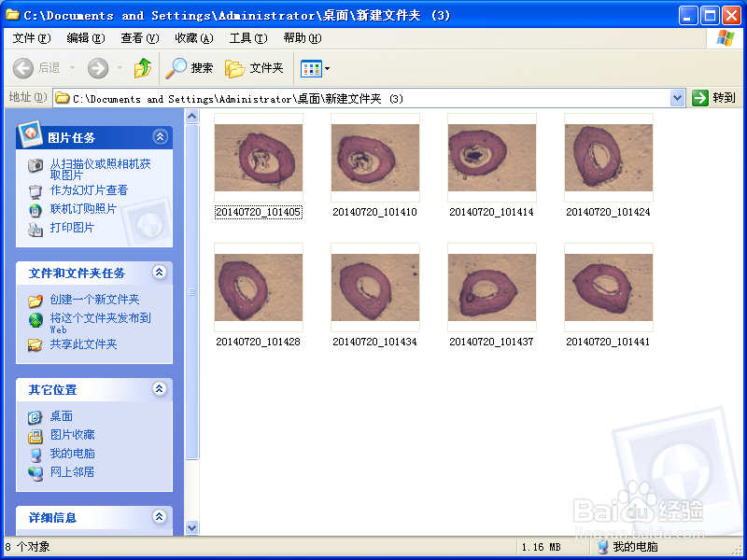Select thumbnail 20140720_101405
This screenshot has width=747, height=560.
(259, 158)
